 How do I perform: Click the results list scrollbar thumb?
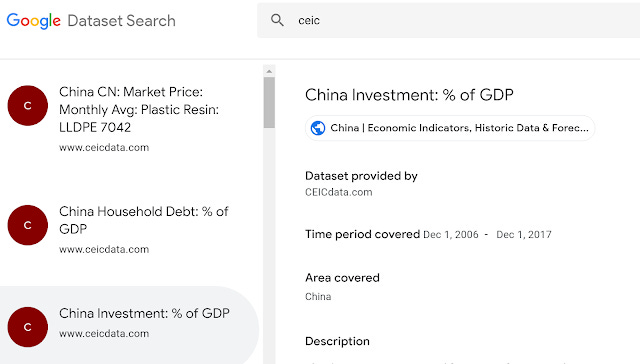(269, 102)
